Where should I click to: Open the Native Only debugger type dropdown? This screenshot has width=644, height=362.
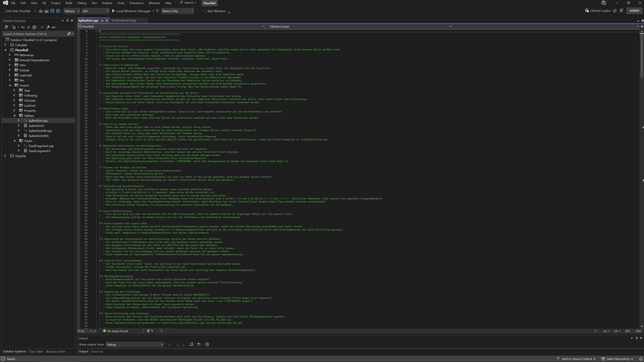177,11
